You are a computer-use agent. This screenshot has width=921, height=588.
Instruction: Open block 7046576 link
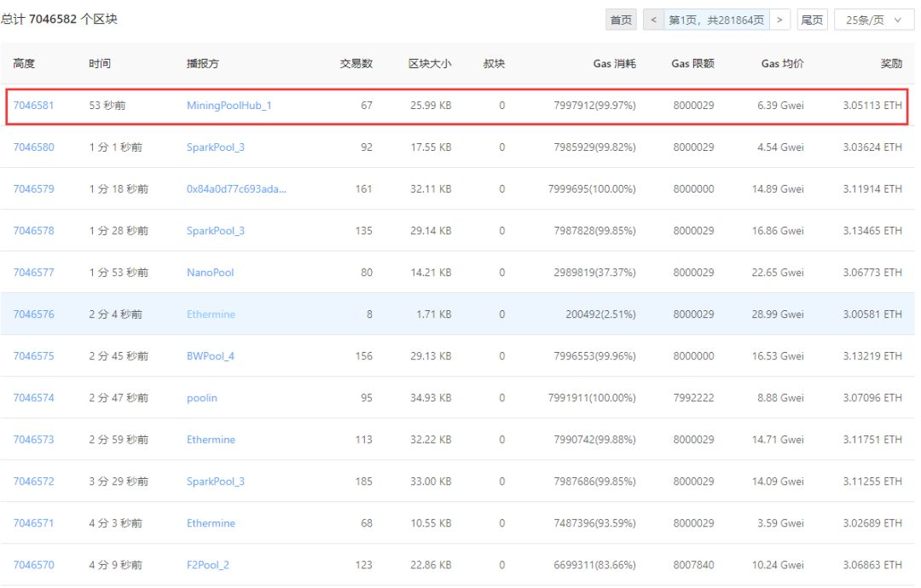coord(33,314)
